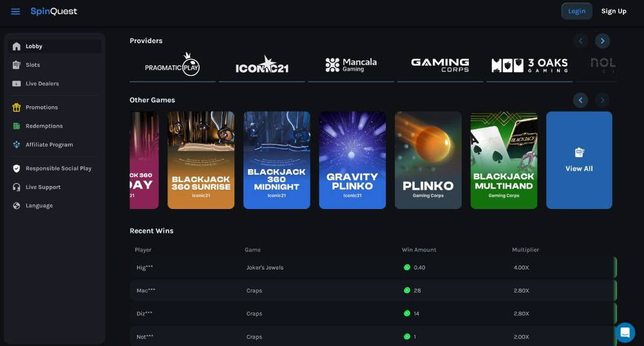Select the Pragmatic Play provider logo
The width and height of the screenshot is (644, 346).
(173, 66)
